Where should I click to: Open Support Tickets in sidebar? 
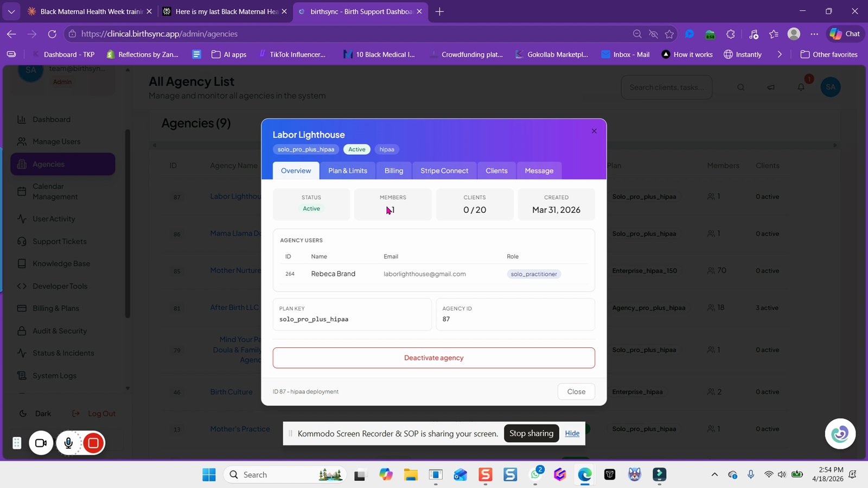point(59,242)
